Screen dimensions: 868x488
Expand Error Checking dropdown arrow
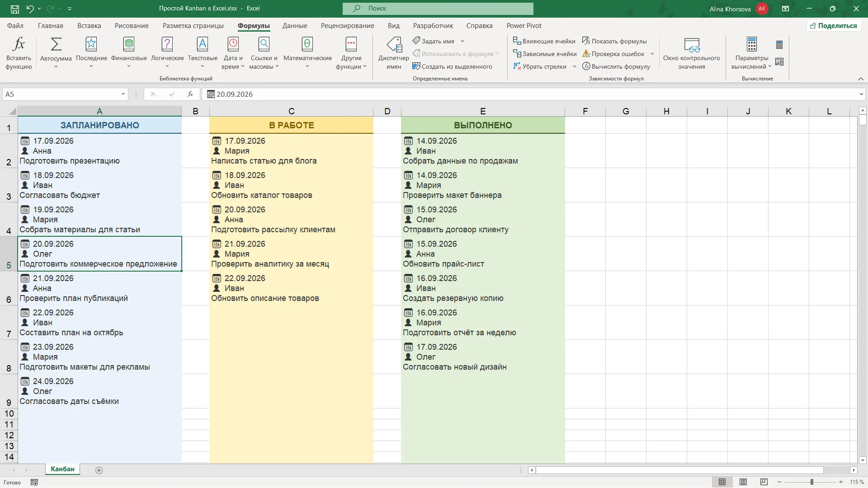pyautogui.click(x=652, y=54)
